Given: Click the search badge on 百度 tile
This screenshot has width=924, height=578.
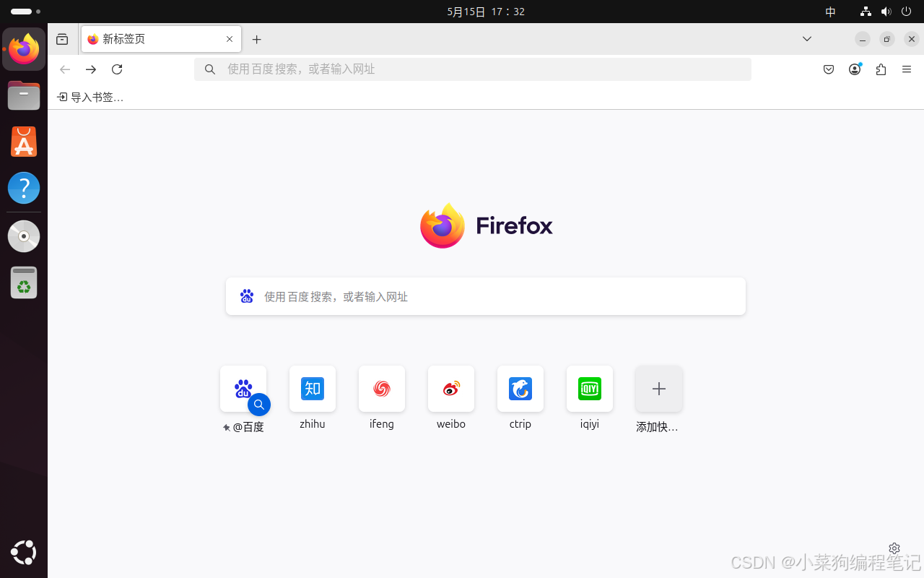Looking at the screenshot, I should click(x=259, y=405).
